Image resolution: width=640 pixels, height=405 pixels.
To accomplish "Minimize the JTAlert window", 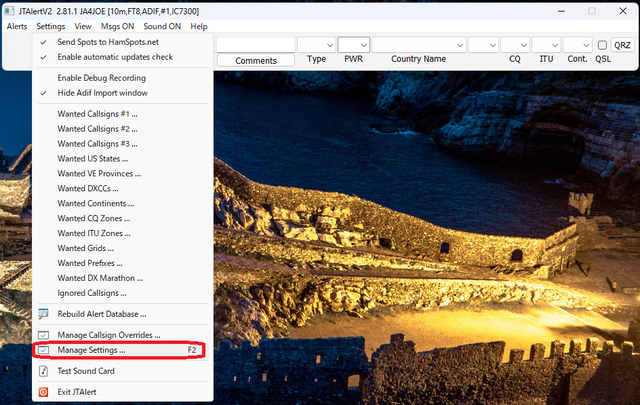I will (x=561, y=11).
